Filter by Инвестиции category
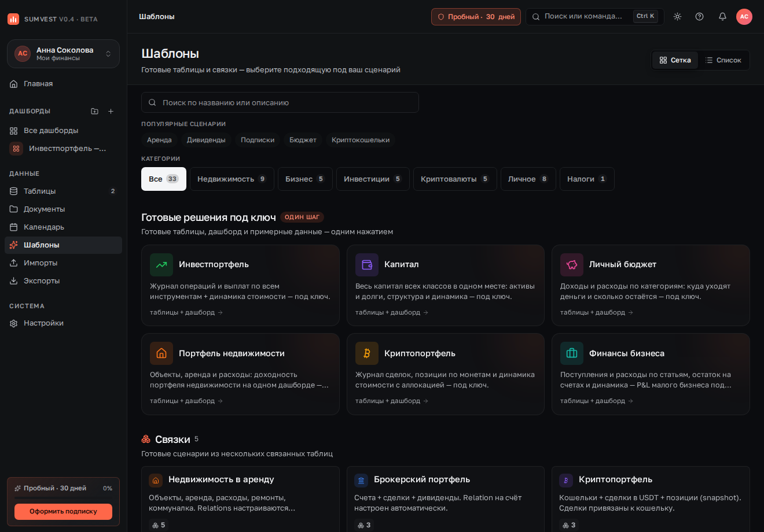 [x=373, y=179]
